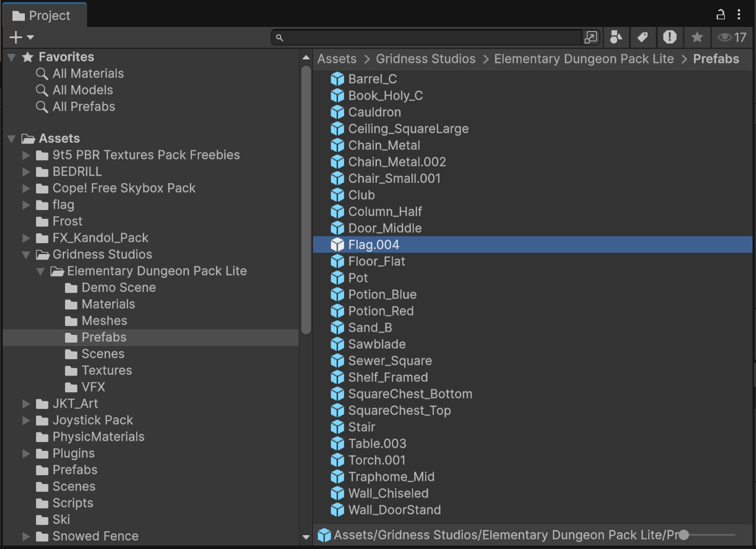Toggle the Project panel lock
Image resolution: width=756 pixels, height=549 pixels.
pyautogui.click(x=721, y=15)
